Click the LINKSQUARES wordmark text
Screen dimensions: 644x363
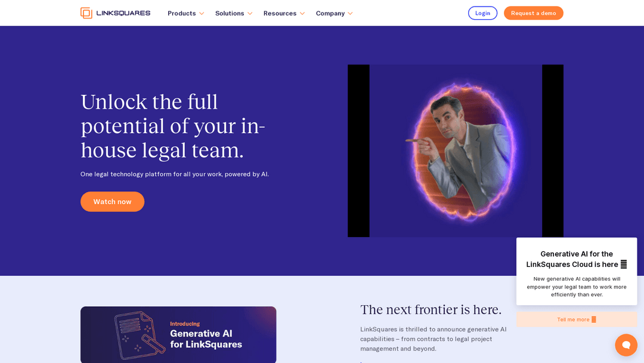(123, 13)
